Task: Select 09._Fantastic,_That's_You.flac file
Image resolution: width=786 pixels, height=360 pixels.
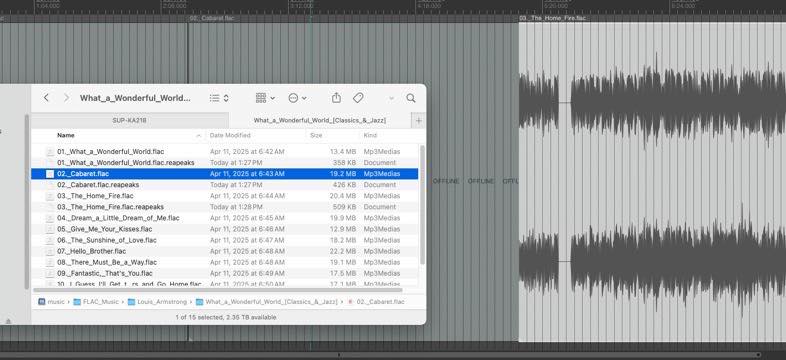Action: pos(225,273)
